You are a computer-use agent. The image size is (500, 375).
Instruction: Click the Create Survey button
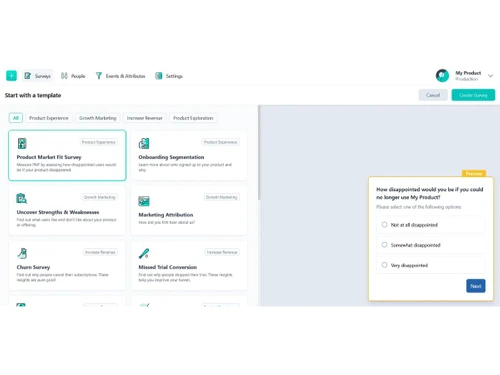[x=473, y=95]
